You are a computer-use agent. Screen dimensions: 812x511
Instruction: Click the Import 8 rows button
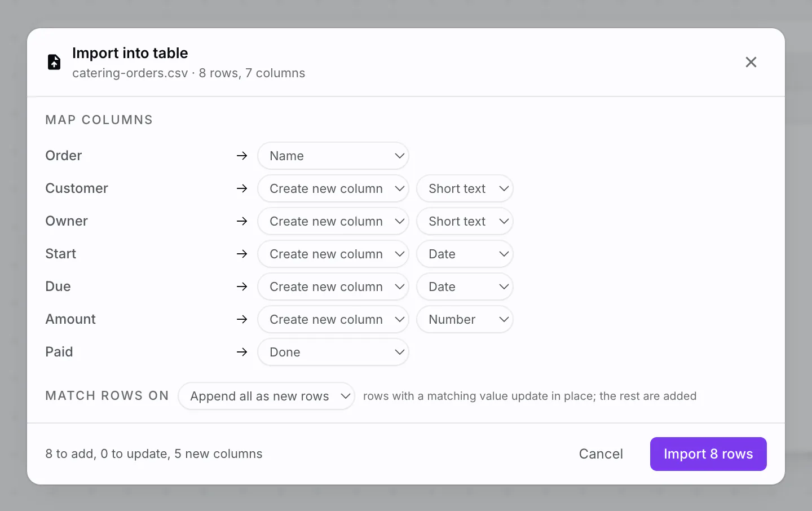point(708,454)
